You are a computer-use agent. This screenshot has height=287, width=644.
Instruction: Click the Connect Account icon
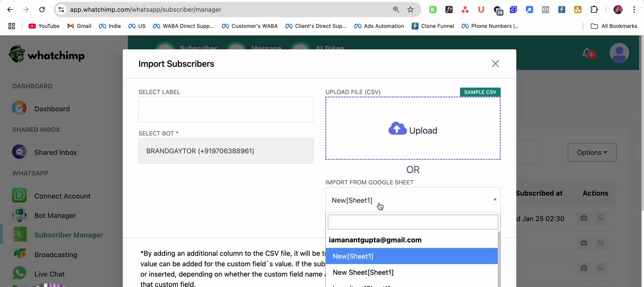coord(19,196)
